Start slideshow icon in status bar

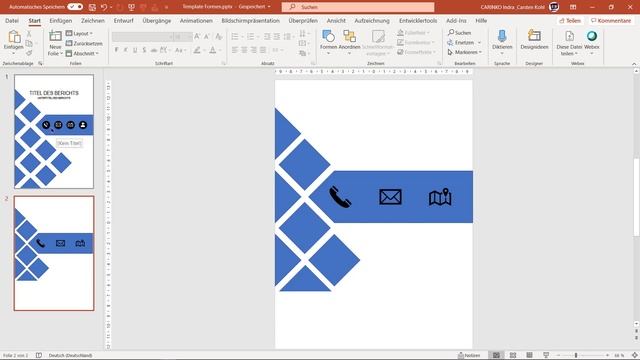[546, 356]
